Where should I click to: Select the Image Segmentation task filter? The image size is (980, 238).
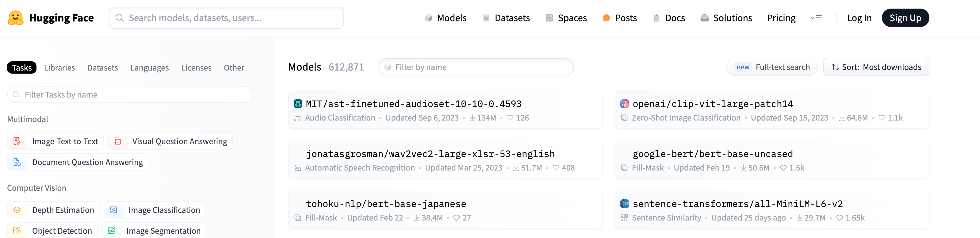[154, 231]
